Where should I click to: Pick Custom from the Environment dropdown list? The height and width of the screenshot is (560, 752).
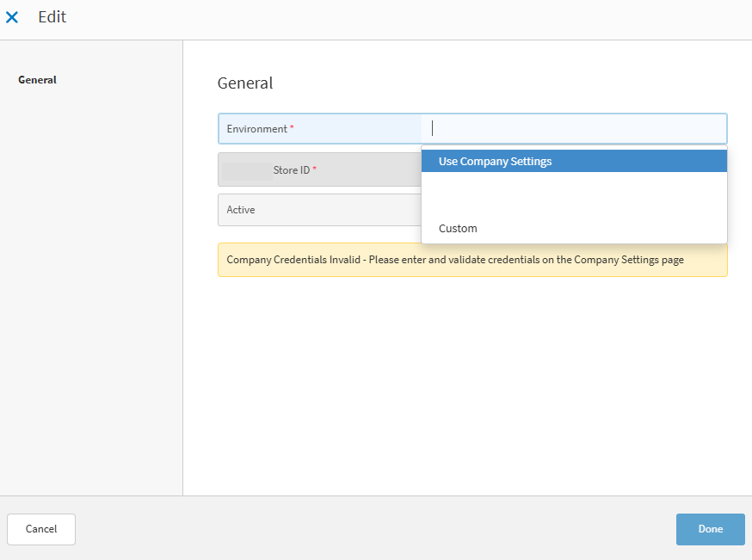pyautogui.click(x=458, y=229)
